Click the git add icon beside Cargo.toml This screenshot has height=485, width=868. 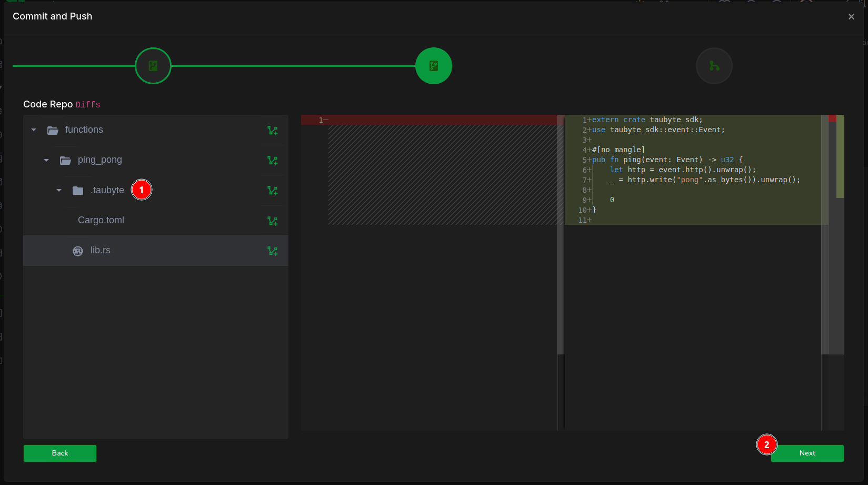272,221
